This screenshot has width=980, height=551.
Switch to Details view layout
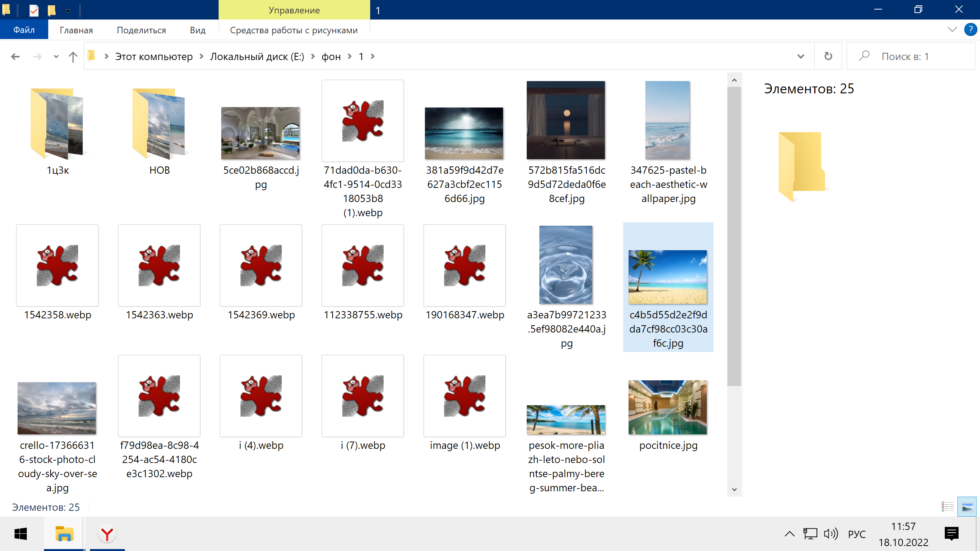[x=947, y=507]
